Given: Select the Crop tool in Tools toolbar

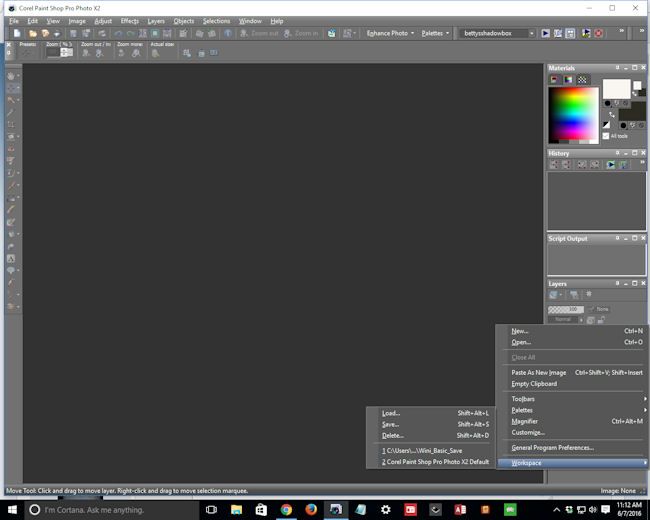Looking at the screenshot, I should coord(11,124).
